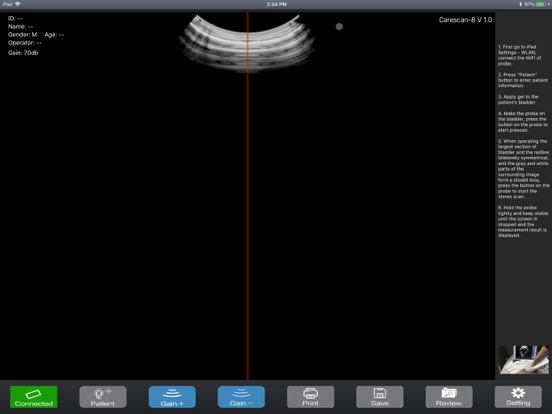The width and height of the screenshot is (552, 414).
Task: Tap instruction step 1 about WLAN
Action: pos(520,55)
